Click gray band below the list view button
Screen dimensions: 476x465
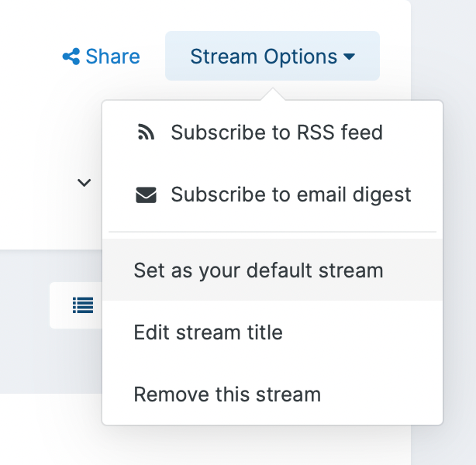(x=47, y=364)
